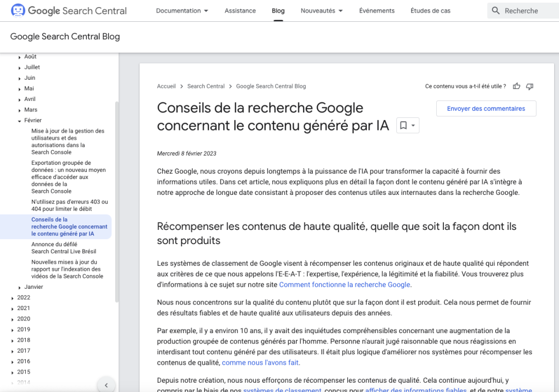
Task: Click the Google Search Central Blog header title
Action: [65, 37]
